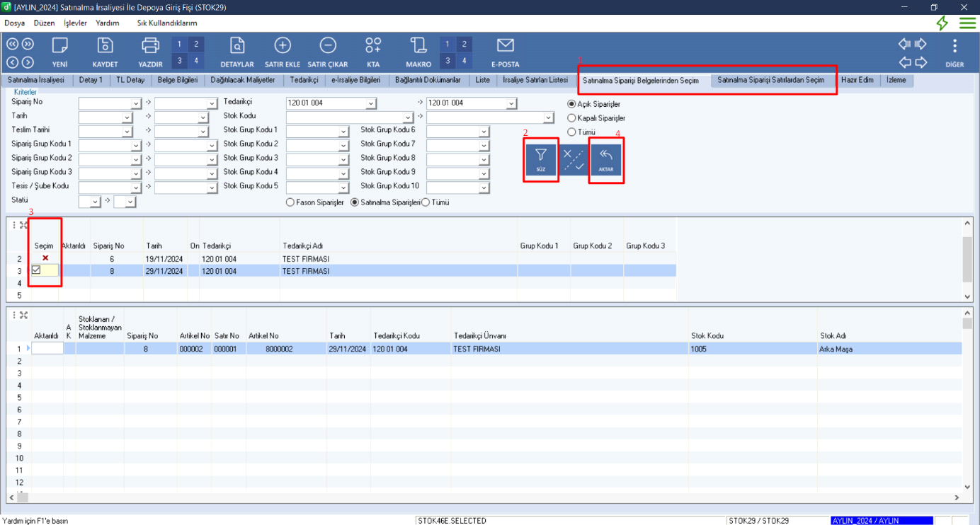Open the KTA toolbar icon
Screen dimensions: 980x525
373,52
